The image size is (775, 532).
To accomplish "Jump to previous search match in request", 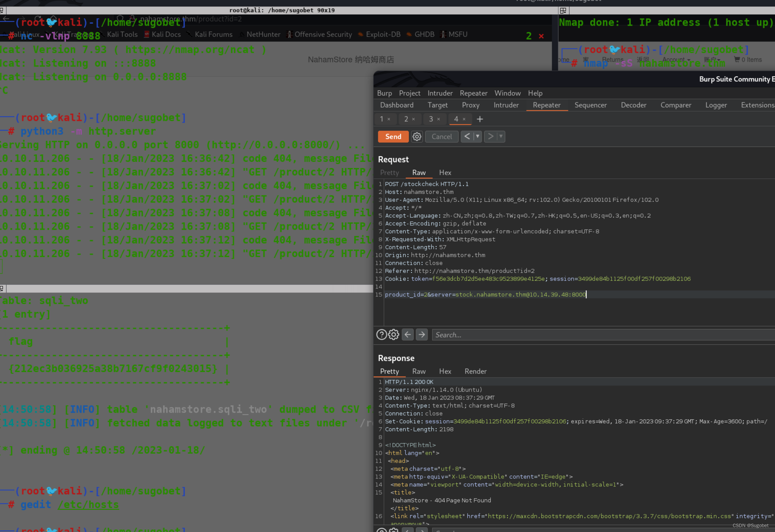I will (408, 335).
